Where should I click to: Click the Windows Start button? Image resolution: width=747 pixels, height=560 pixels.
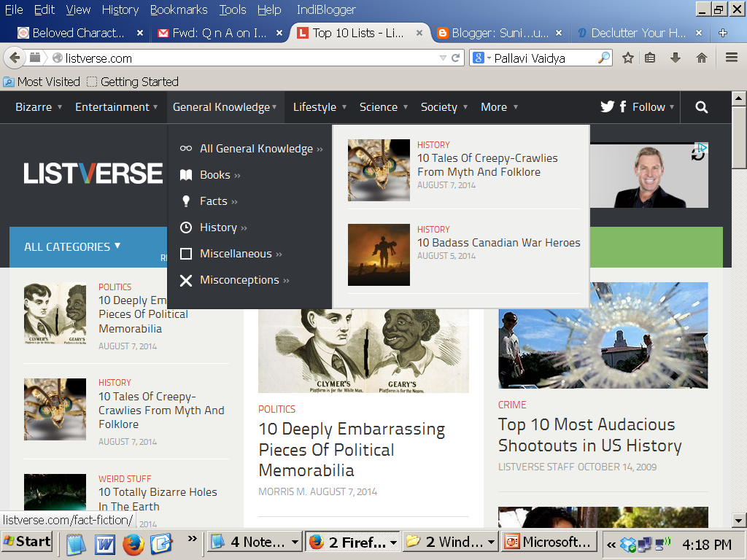click(27, 542)
